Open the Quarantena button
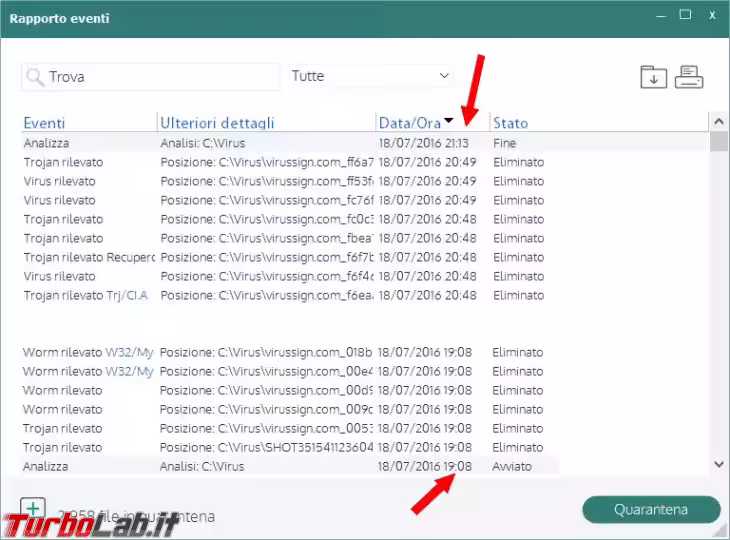 [651, 509]
